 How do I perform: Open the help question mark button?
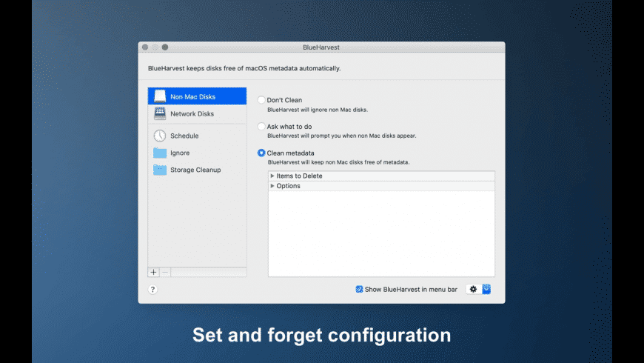pos(152,290)
